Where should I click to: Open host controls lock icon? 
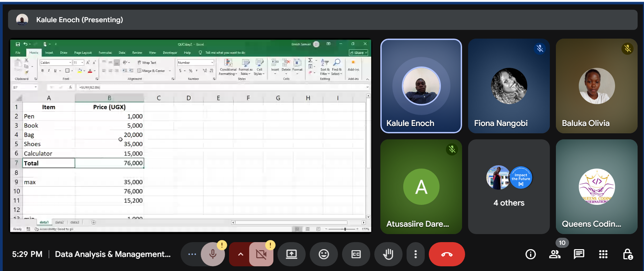click(x=628, y=254)
